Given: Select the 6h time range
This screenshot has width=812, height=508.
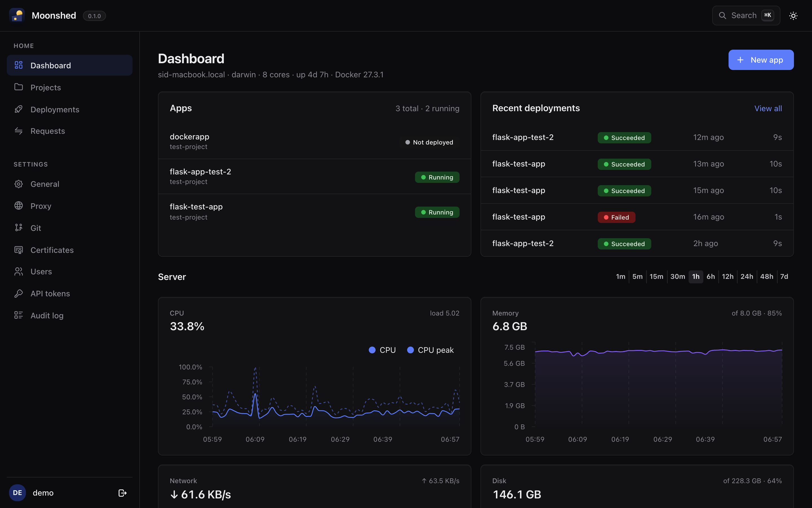Looking at the screenshot, I should [x=711, y=277].
